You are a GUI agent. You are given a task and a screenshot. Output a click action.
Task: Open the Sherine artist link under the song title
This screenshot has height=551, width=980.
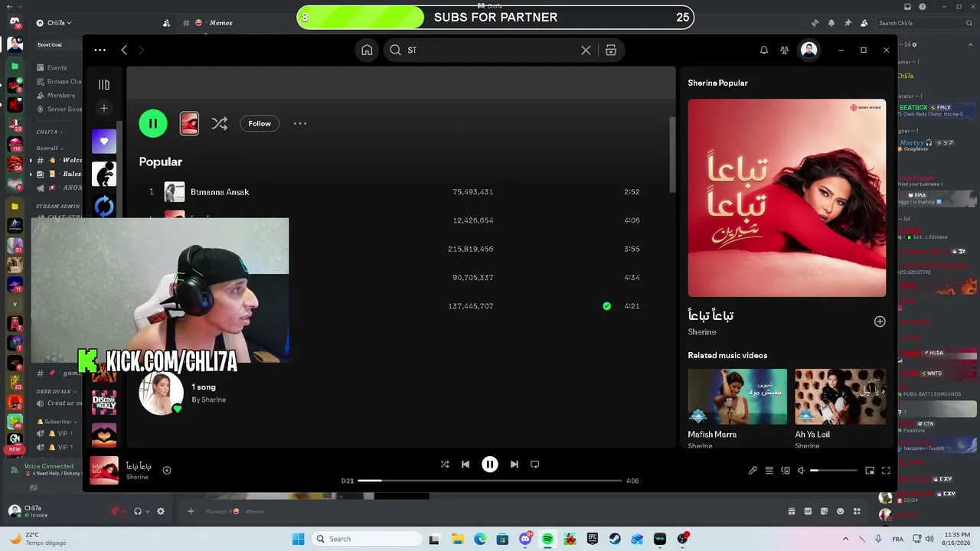[x=702, y=332]
